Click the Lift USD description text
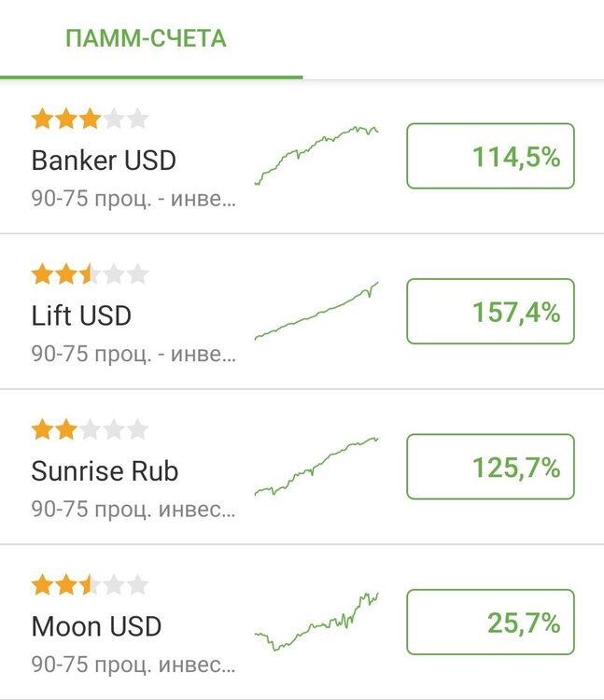The image size is (604, 700). click(x=133, y=354)
